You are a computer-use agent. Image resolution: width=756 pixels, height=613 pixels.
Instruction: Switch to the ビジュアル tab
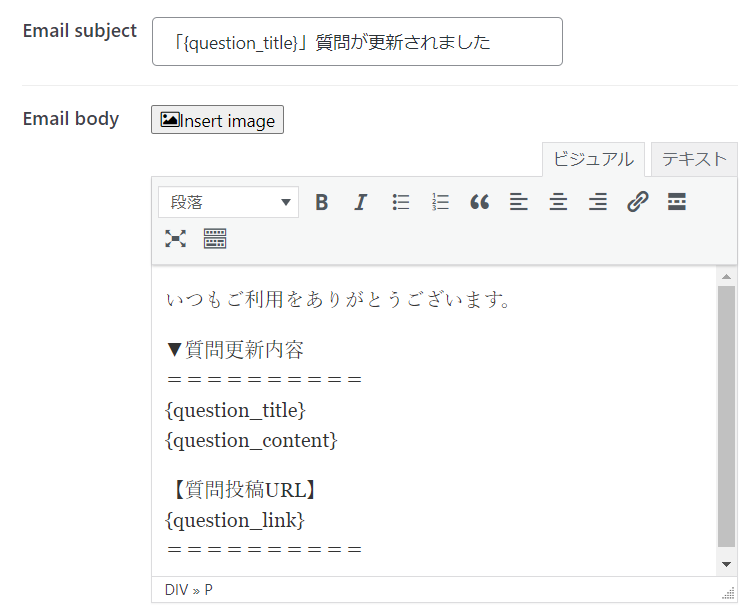pyautogui.click(x=593, y=159)
